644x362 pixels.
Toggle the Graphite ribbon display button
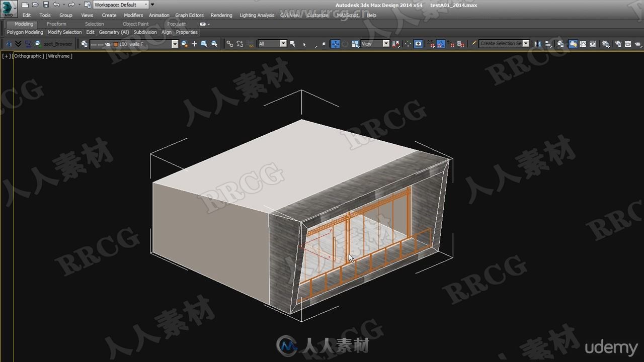click(573, 44)
